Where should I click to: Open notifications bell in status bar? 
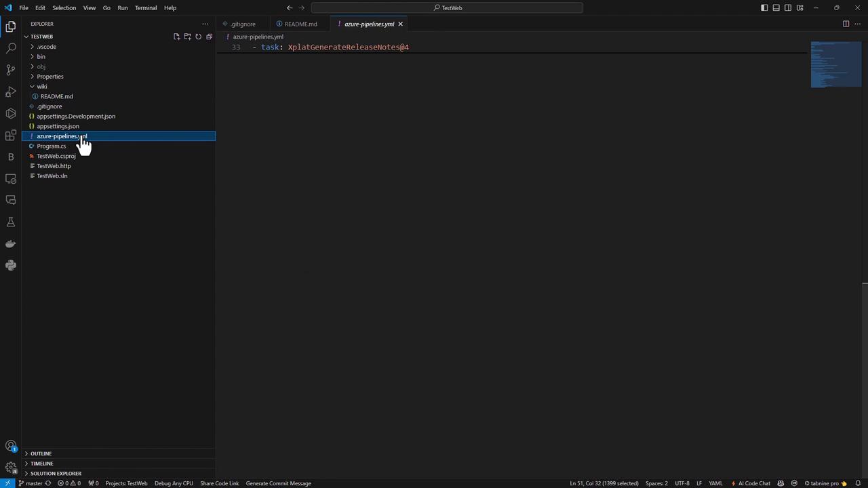click(x=858, y=483)
